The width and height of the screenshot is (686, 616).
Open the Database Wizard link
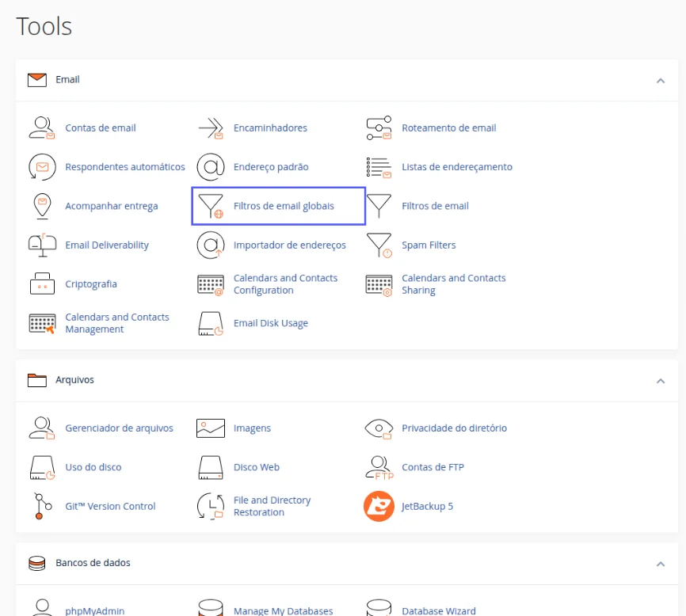[438, 610]
